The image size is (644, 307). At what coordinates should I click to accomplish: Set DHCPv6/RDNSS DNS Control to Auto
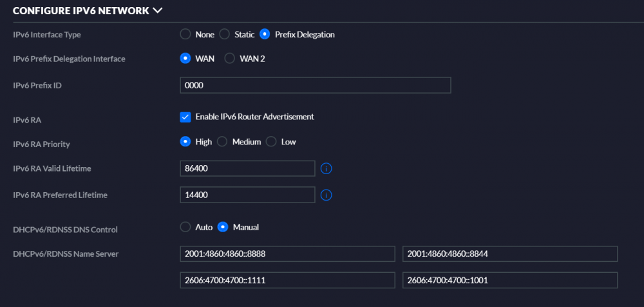185,227
